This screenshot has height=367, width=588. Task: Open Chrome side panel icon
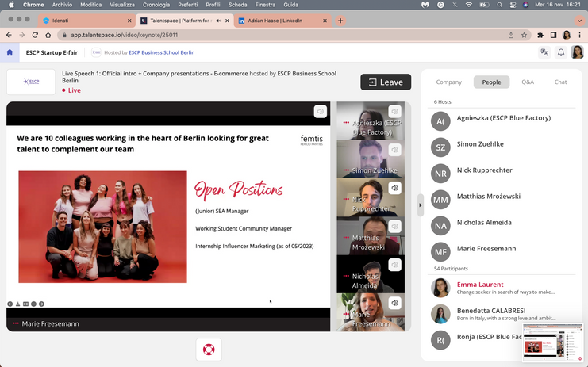coord(553,35)
